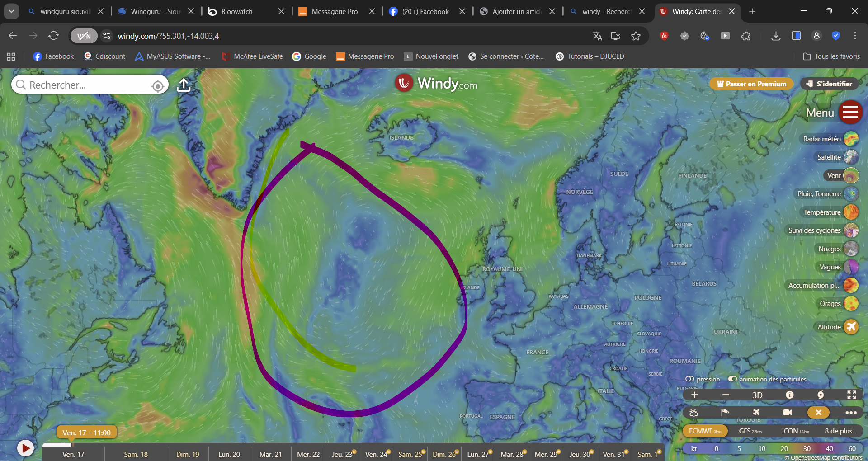Select the ECMWF 9km model
868x461 pixels.
(x=705, y=431)
